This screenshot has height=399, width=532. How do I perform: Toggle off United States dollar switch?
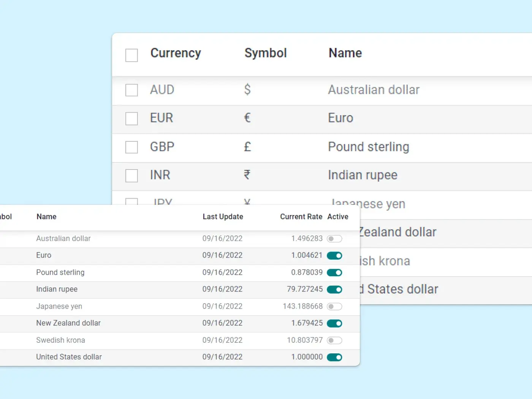(334, 357)
